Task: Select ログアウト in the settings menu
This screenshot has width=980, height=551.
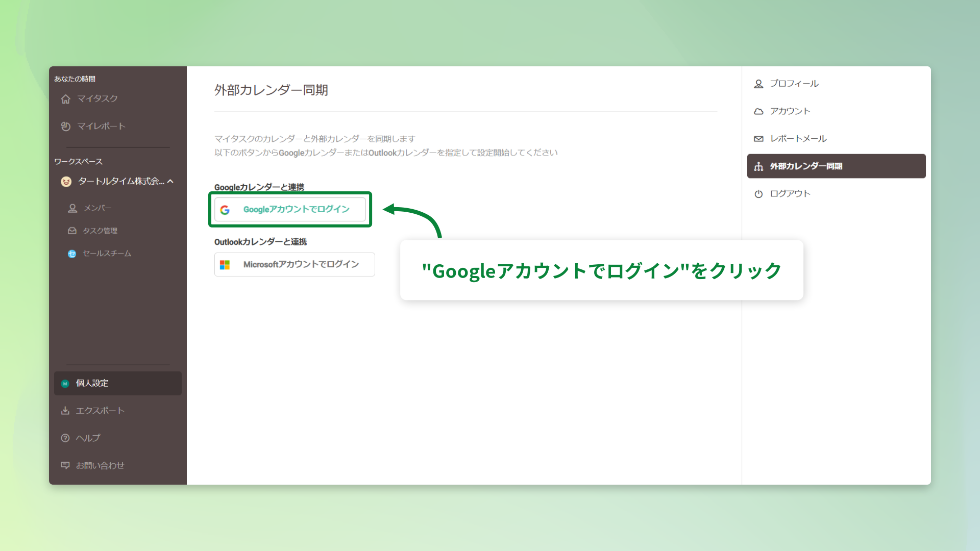Action: (789, 193)
